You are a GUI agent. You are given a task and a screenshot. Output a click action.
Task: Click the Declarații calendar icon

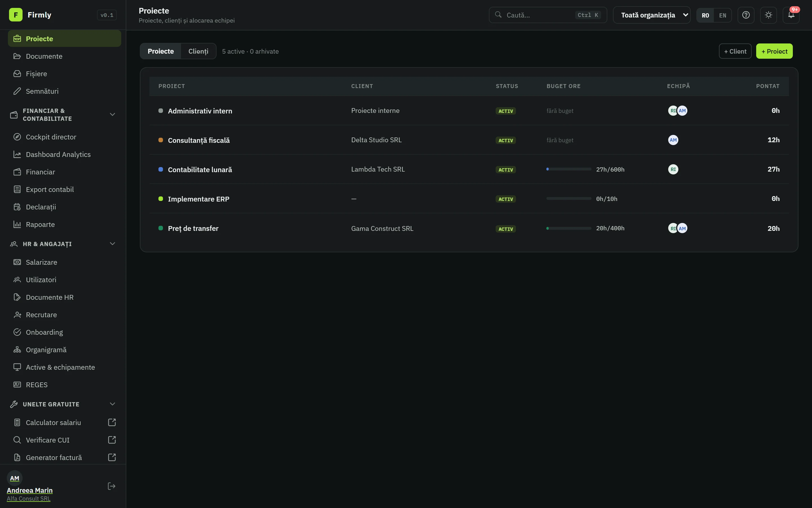click(x=17, y=207)
